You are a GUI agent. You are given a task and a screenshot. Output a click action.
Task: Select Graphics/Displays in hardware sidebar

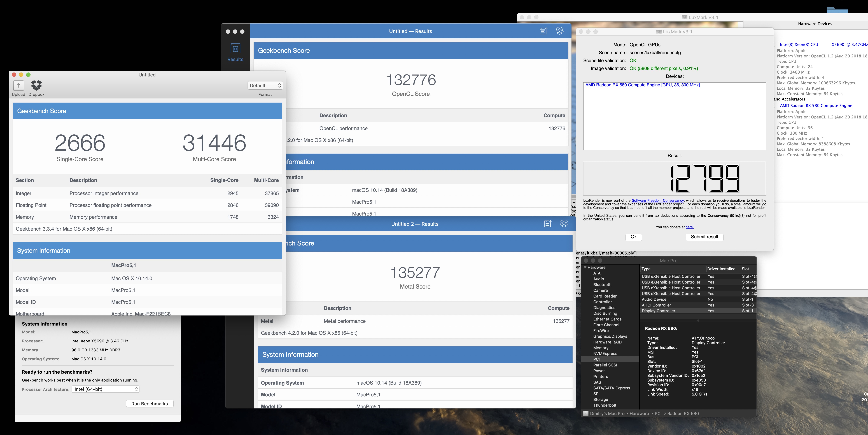click(x=610, y=336)
